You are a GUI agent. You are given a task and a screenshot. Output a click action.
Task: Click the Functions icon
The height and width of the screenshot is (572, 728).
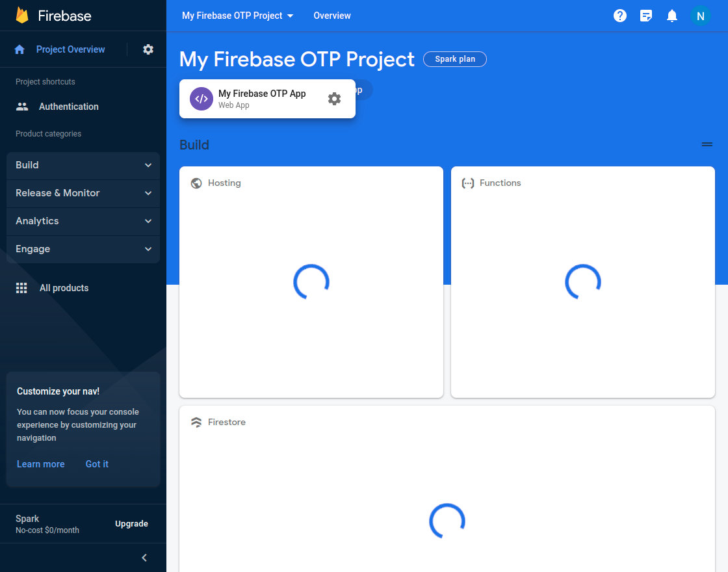pos(468,183)
